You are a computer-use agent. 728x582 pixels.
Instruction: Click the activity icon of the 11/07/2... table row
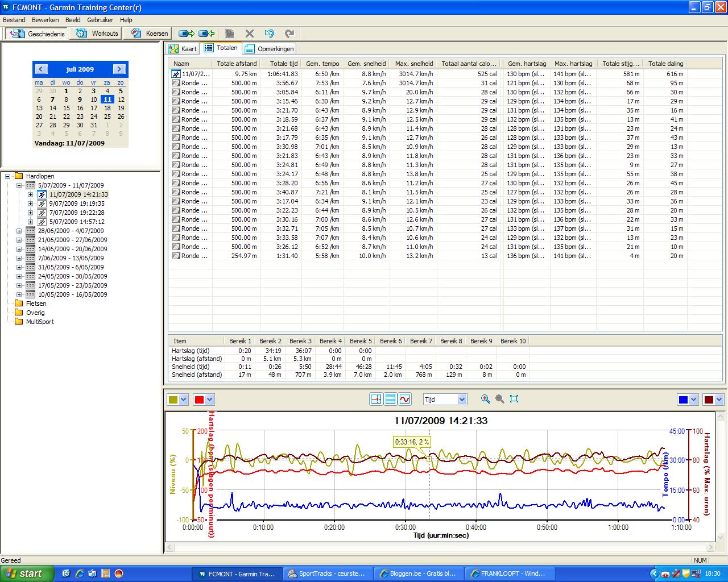pyautogui.click(x=176, y=74)
